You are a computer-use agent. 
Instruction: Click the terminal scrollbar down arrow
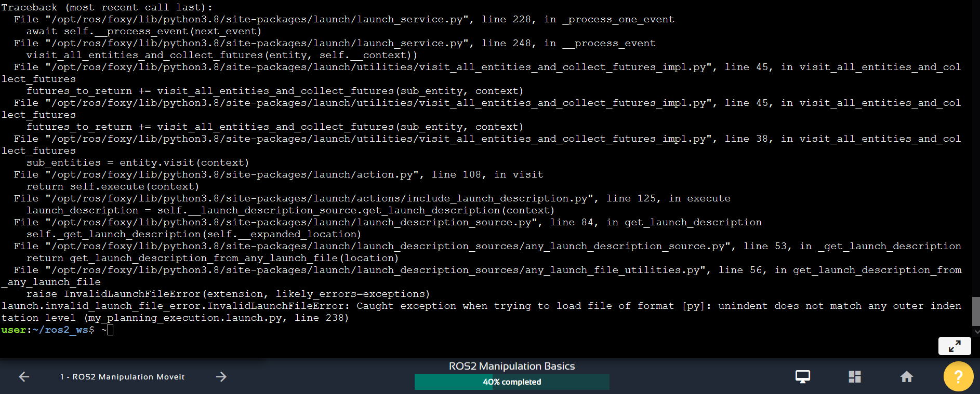click(976, 331)
